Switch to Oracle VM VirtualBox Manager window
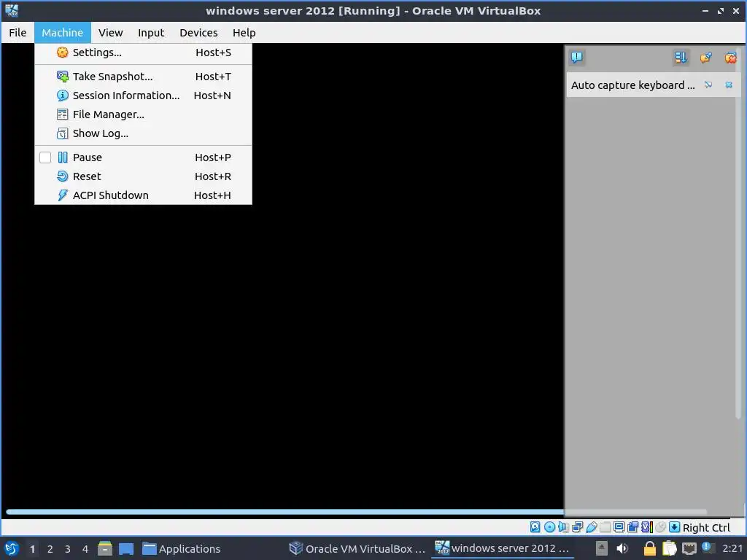 (357, 548)
